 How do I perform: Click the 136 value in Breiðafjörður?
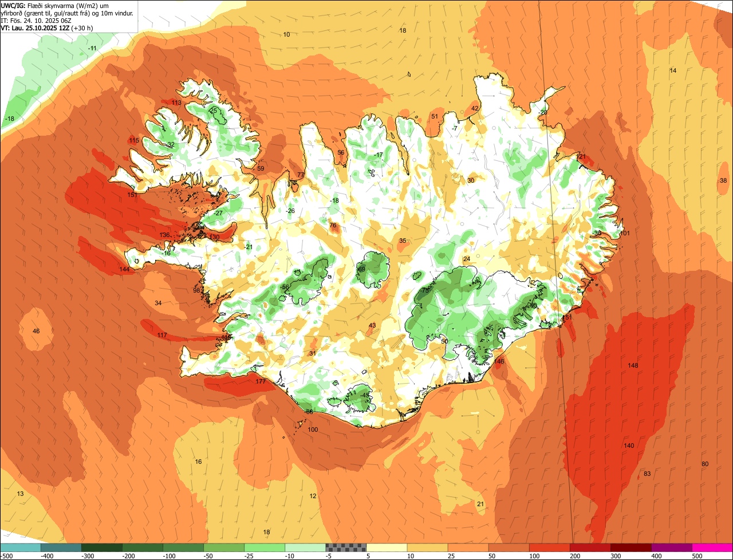164,235
